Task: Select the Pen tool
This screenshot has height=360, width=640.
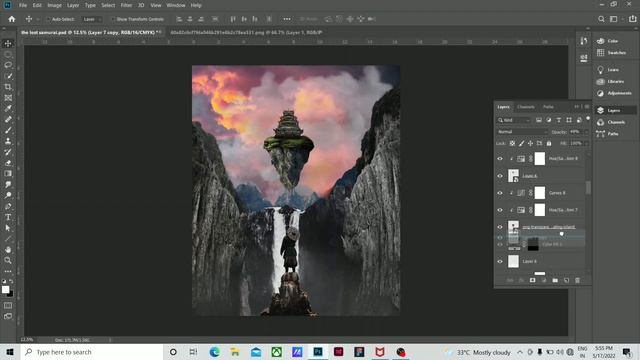Action: [x=8, y=206]
